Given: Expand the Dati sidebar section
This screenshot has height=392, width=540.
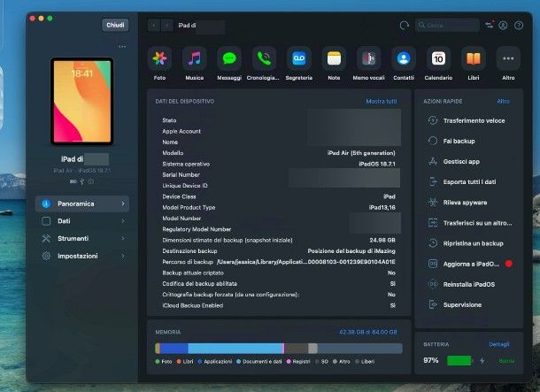Looking at the screenshot, I should tap(81, 221).
